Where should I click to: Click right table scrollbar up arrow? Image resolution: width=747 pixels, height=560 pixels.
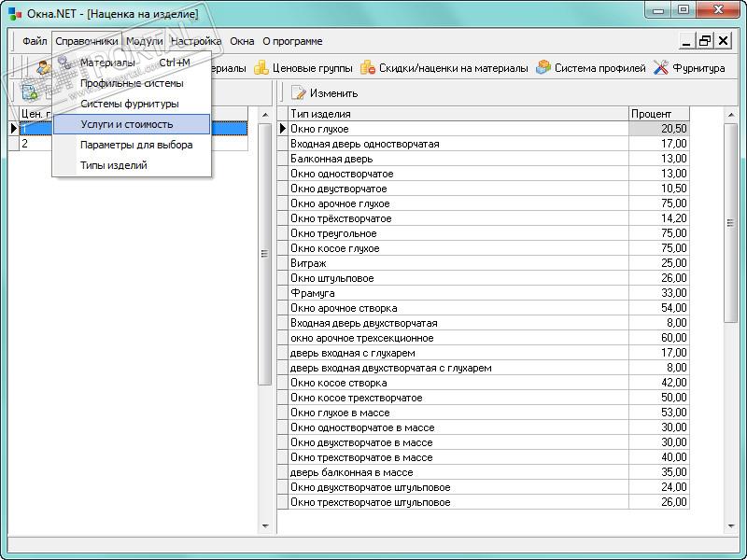731,115
